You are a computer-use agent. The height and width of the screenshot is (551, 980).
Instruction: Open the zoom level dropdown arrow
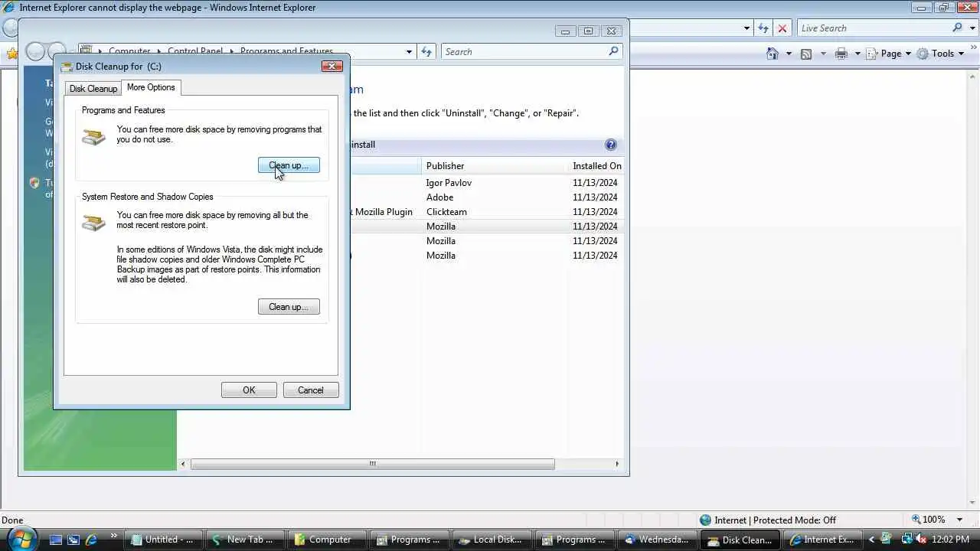tap(960, 520)
